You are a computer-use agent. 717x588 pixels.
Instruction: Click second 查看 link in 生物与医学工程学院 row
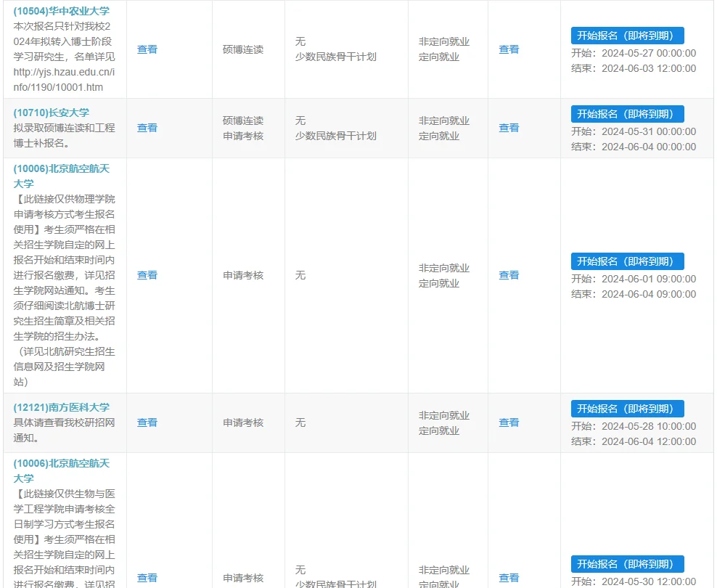pos(509,578)
